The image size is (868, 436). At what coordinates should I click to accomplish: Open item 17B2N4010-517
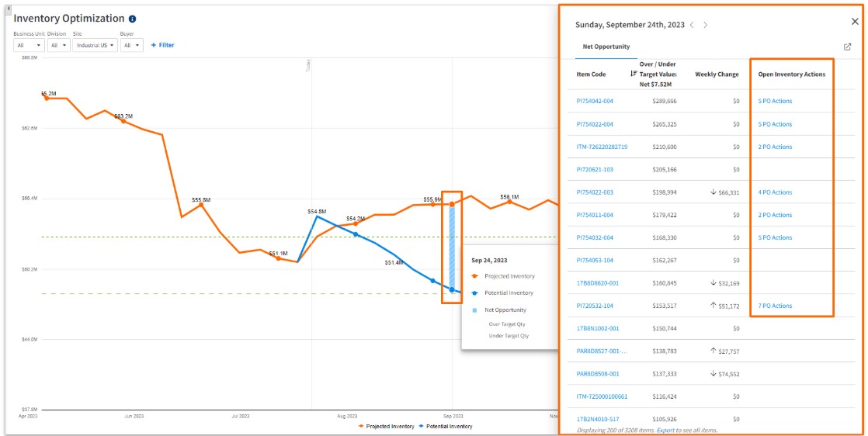[x=597, y=420]
